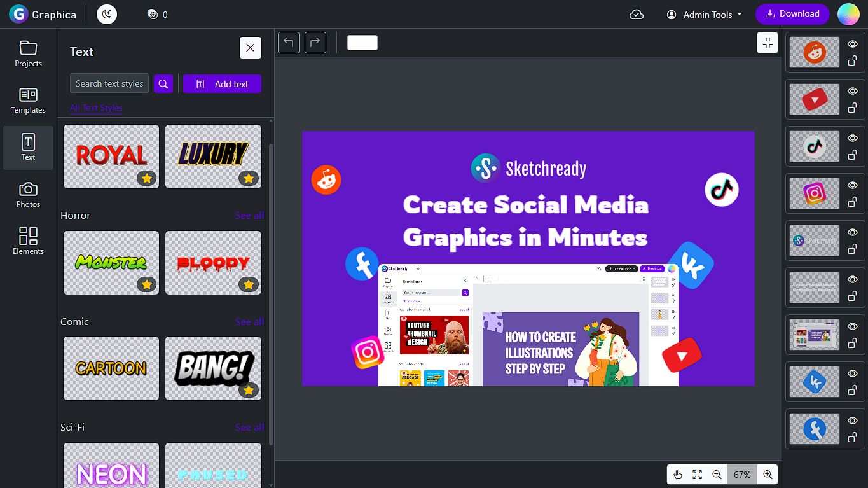Viewport: 868px width, 488px height.
Task: Click the Add text button
Action: (222, 83)
